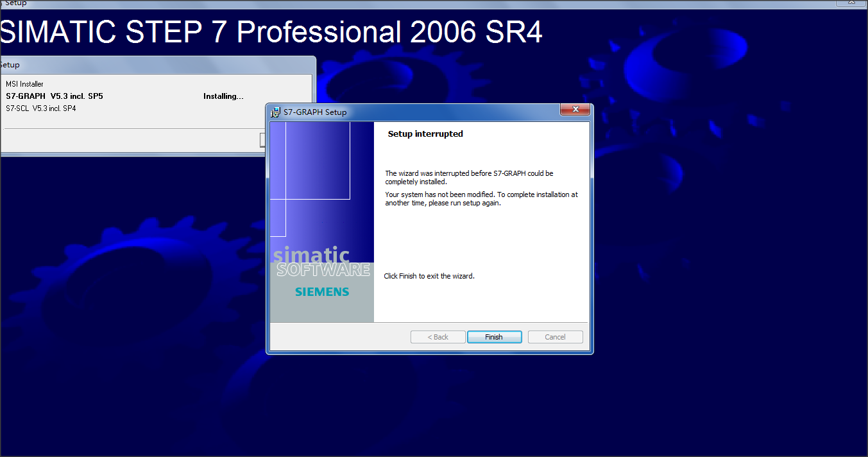
Task: Click the SIEMENS logo in wizard
Action: [x=322, y=292]
